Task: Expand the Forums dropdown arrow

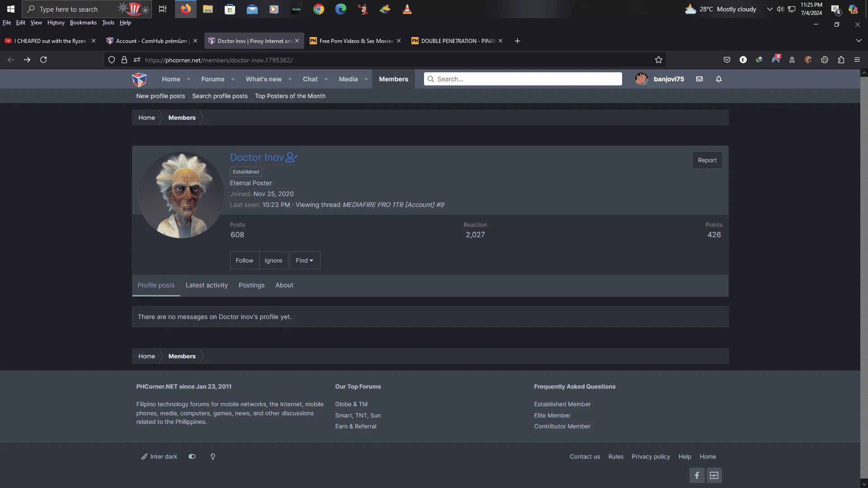Action: click(233, 80)
